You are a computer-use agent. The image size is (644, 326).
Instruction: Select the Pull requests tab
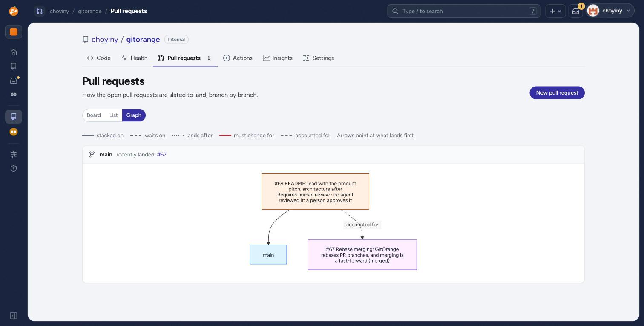pos(185,58)
